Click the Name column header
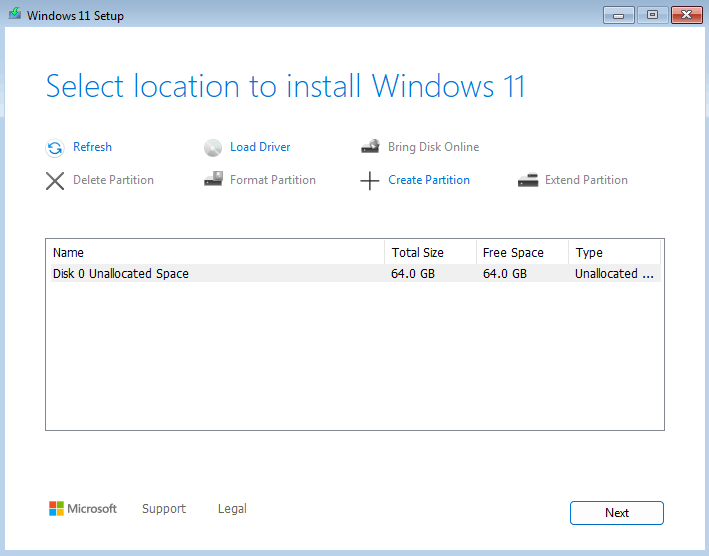Screen dimensions: 709x556 coord(217,252)
